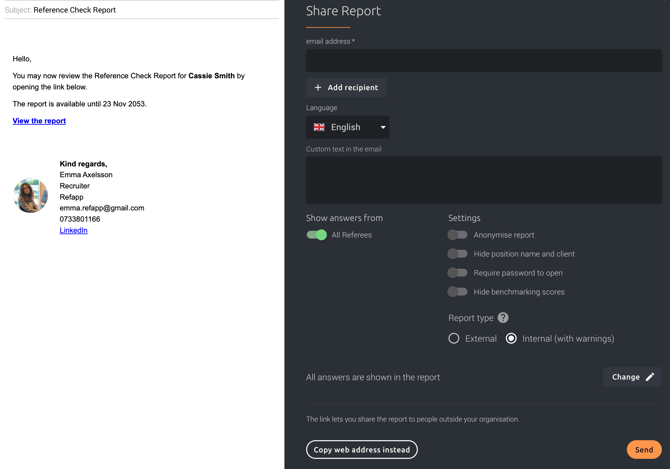
Task: Open the English language dropdown arrow
Action: coord(383,127)
